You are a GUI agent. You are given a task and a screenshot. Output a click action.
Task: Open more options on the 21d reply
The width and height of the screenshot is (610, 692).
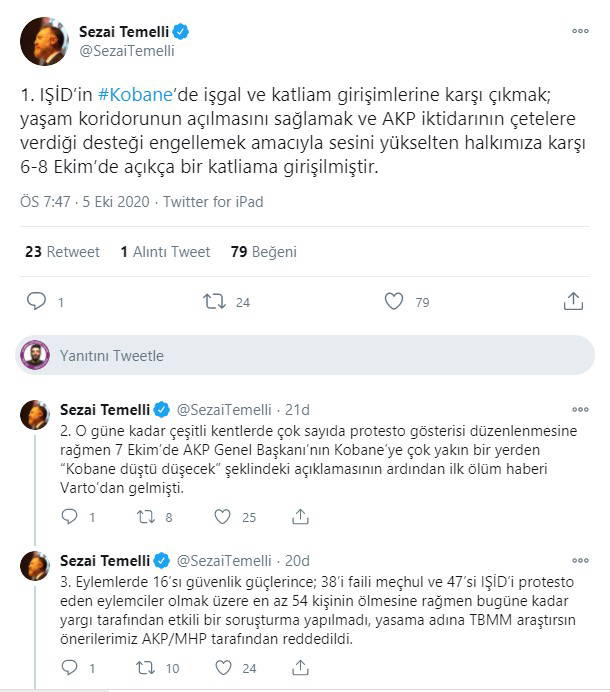(x=580, y=409)
